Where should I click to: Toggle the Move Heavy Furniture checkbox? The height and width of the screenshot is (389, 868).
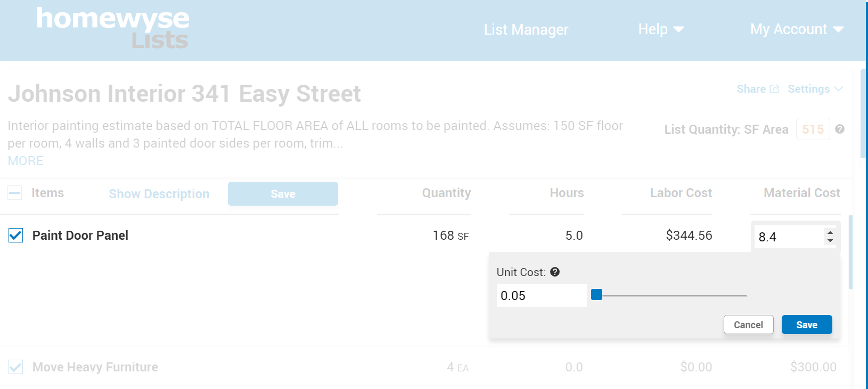pyautogui.click(x=16, y=367)
